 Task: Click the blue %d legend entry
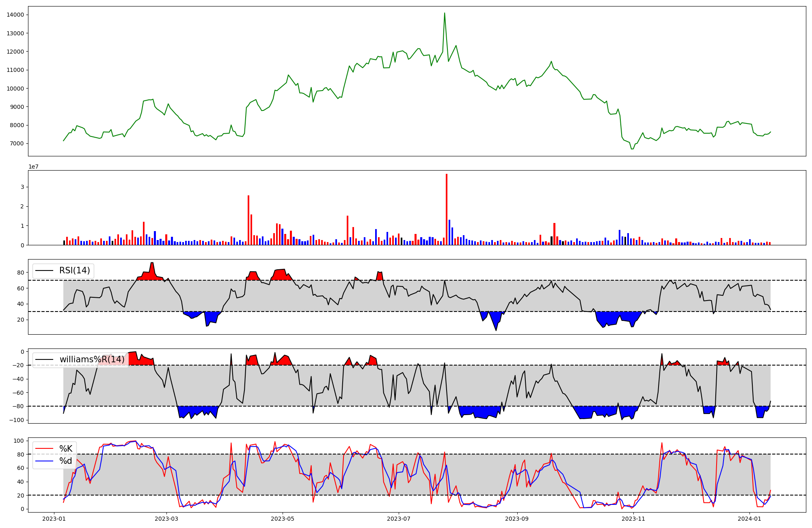[x=66, y=461]
